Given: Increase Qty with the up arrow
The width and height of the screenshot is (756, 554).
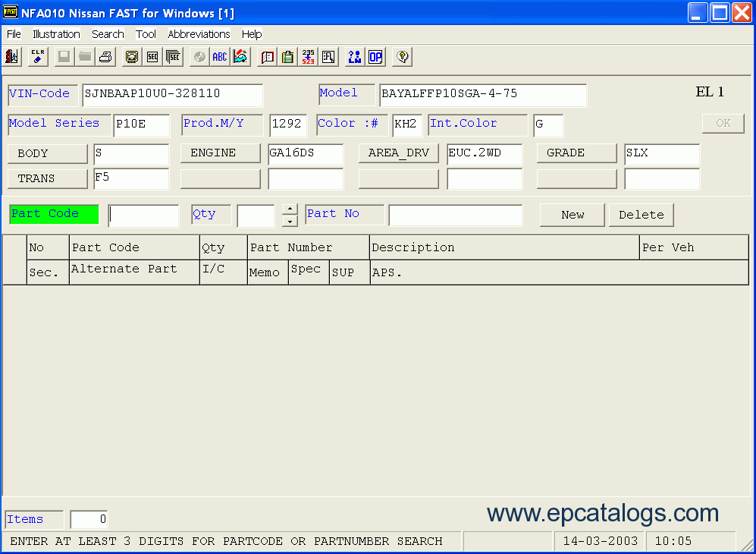Looking at the screenshot, I should coord(290,209).
